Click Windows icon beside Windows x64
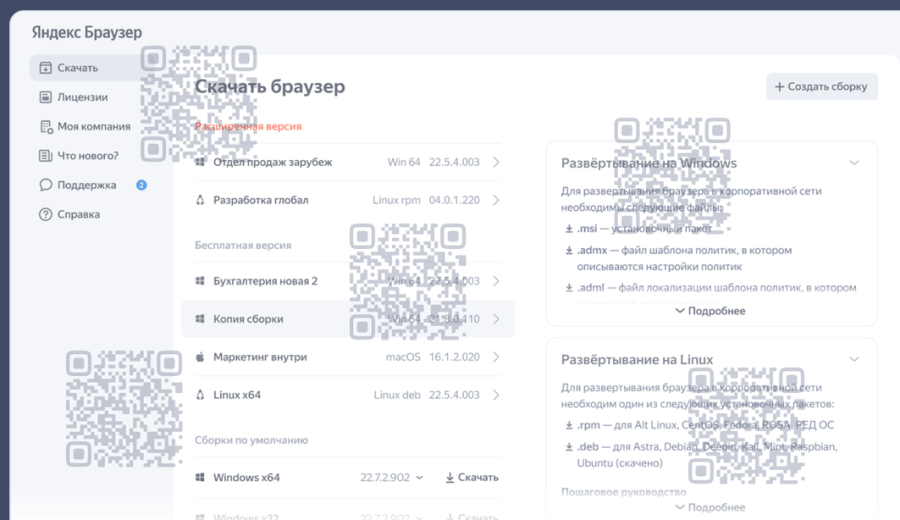900x520 pixels. pos(200,477)
